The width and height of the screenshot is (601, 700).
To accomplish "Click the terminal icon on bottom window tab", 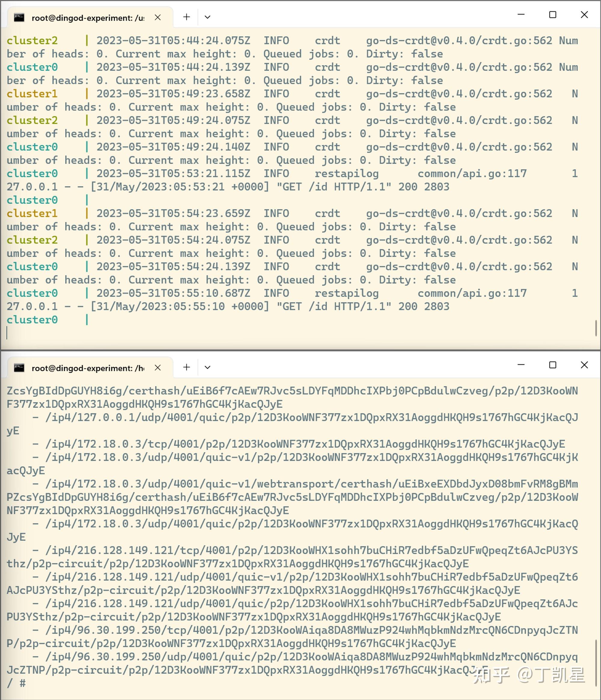I will coord(19,368).
